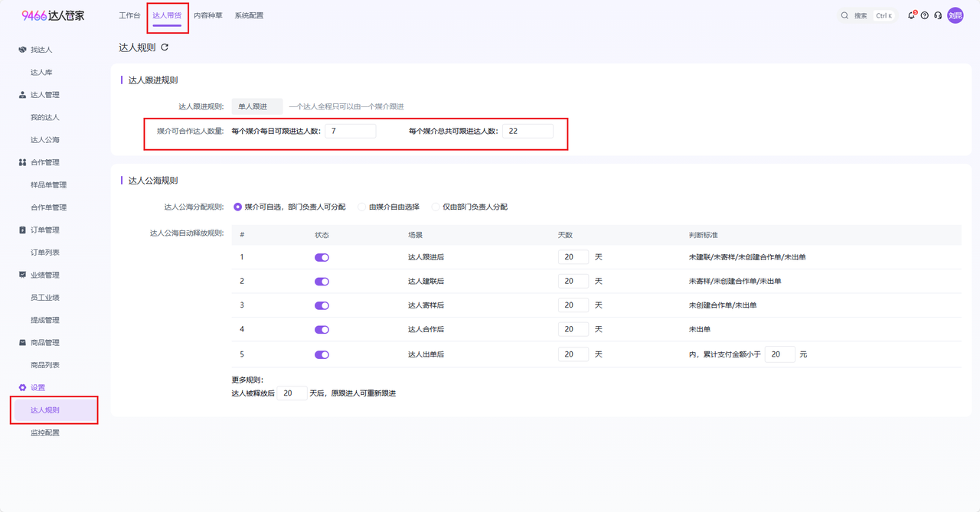Open 达人公海 in the sidebar
980x512 pixels.
(44, 140)
